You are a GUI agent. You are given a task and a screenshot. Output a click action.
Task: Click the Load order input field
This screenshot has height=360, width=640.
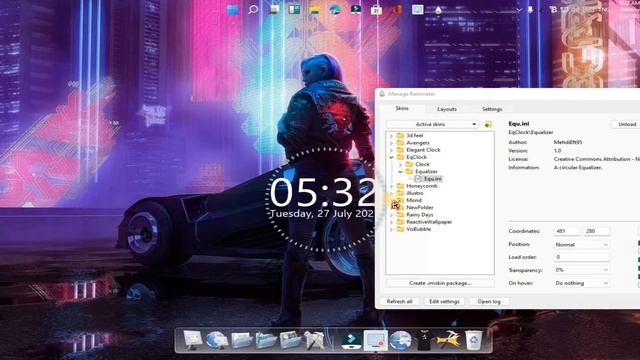[x=582, y=257]
